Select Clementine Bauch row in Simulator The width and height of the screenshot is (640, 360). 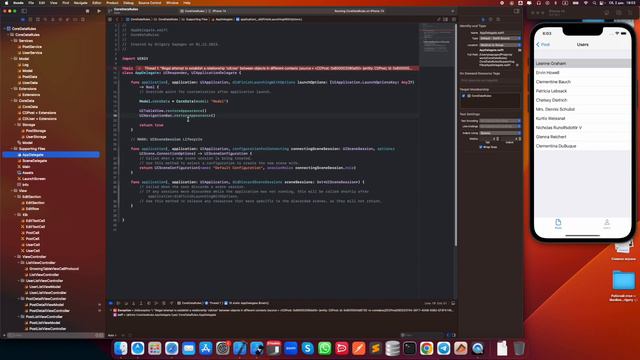(582, 82)
